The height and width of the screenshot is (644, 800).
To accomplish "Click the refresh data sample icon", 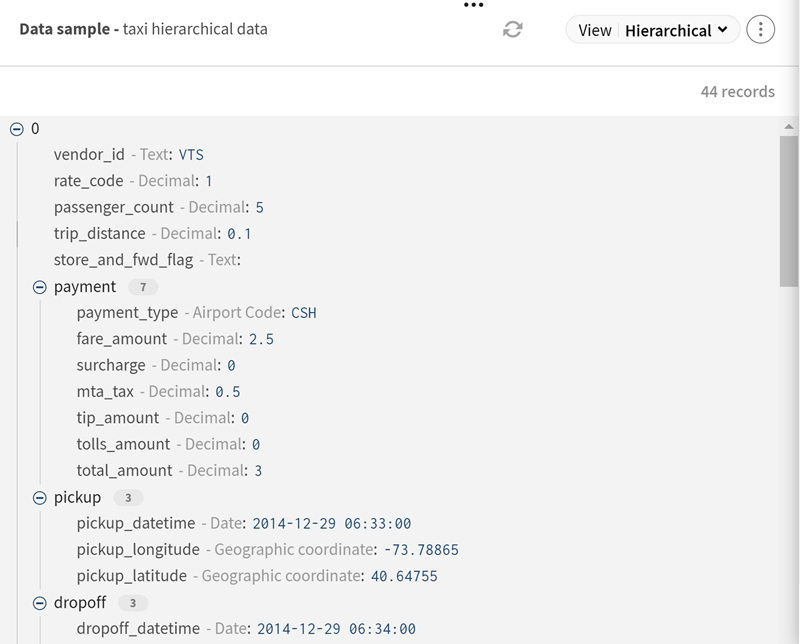I will (x=513, y=30).
